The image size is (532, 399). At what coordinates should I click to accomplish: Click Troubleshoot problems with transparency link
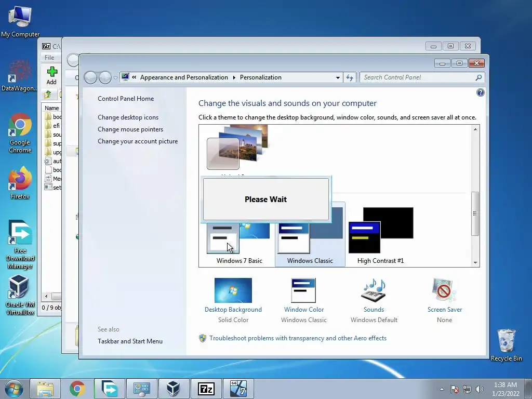(x=298, y=338)
